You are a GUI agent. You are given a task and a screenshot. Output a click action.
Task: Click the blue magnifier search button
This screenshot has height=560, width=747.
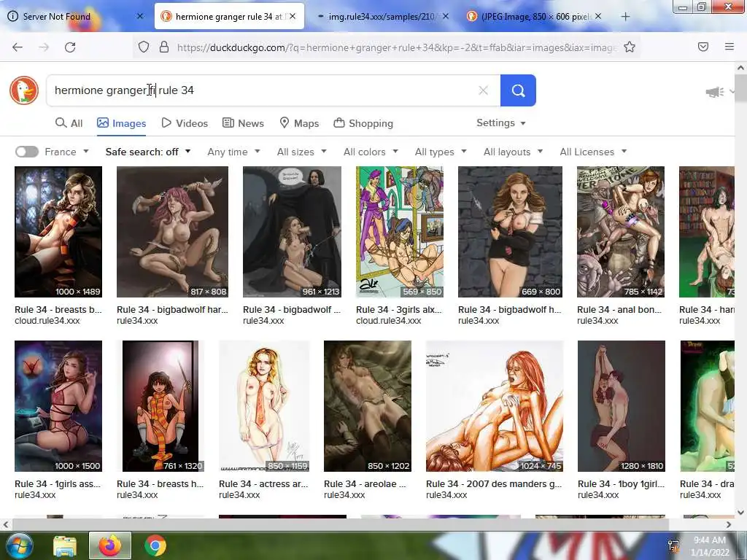(x=518, y=90)
